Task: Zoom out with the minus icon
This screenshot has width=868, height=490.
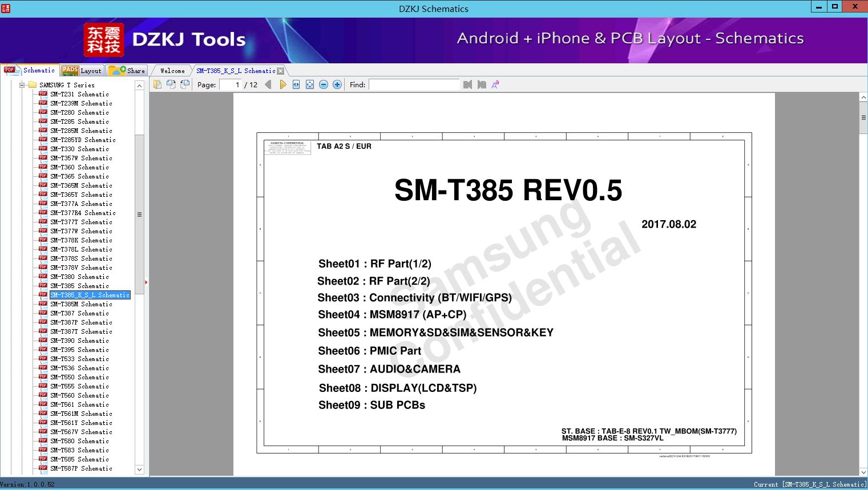Action: point(324,84)
